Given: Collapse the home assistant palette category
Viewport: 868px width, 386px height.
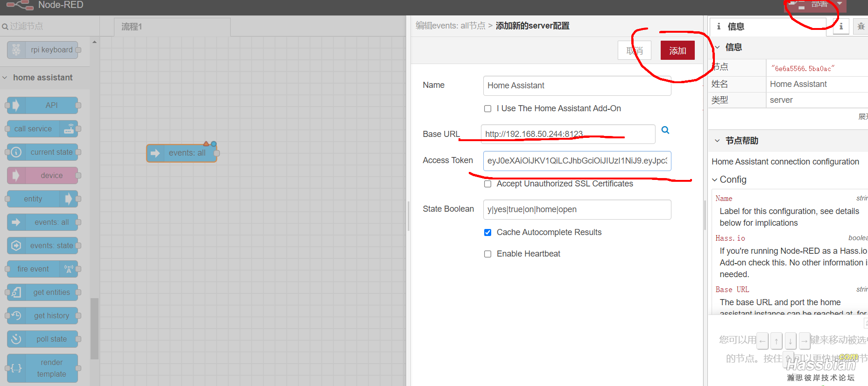Looking at the screenshot, I should click(x=5, y=78).
